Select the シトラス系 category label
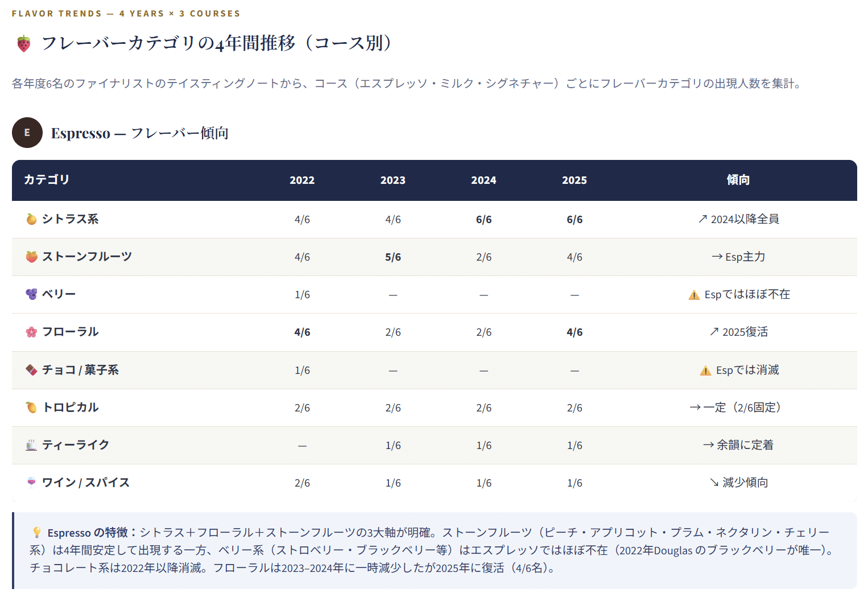The image size is (868, 597). click(70, 219)
